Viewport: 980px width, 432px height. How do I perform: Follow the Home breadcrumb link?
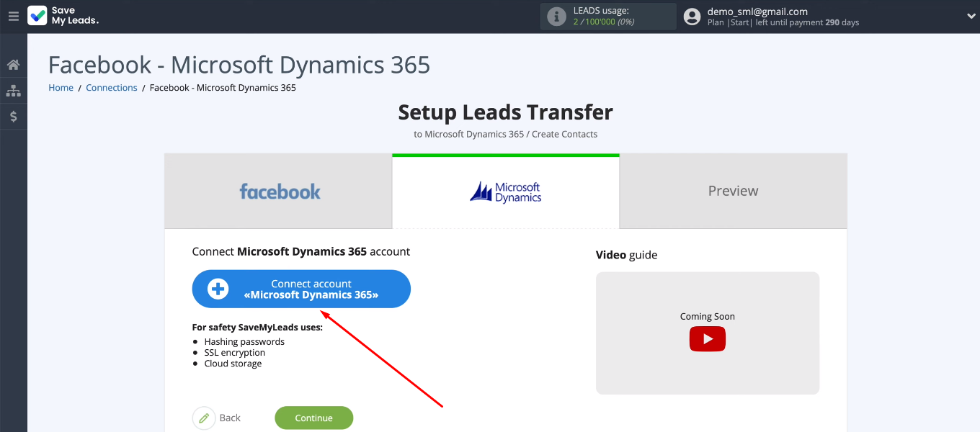tap(61, 88)
